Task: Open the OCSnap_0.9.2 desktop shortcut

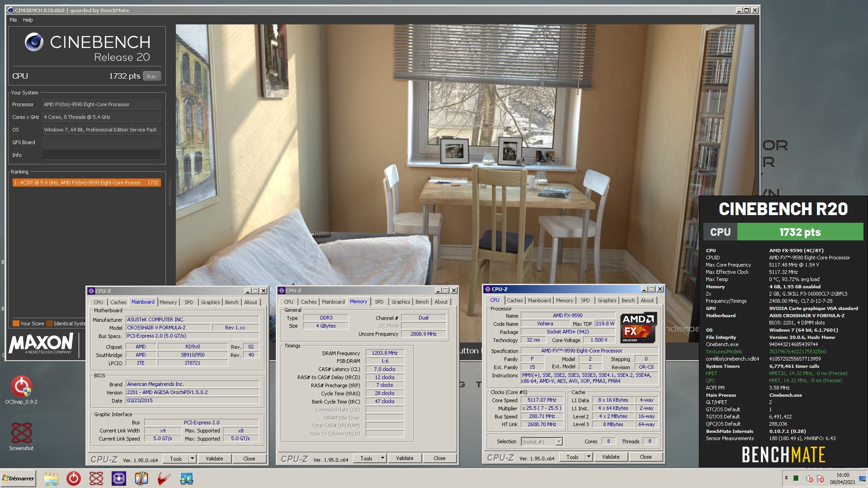Action: click(x=21, y=389)
